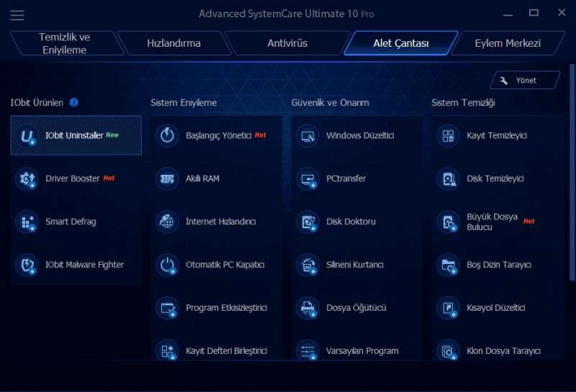
Task: Click the vertical scrollbar on the right
Action: click(x=572, y=173)
